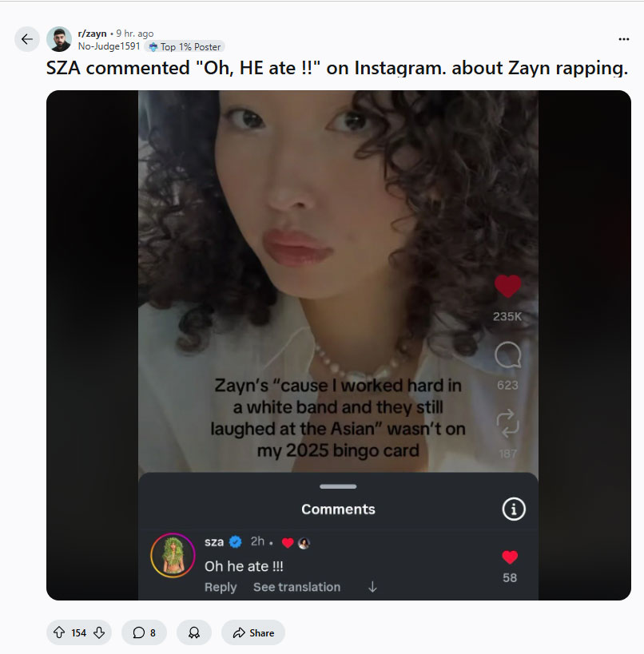644x654 pixels.
Task: Click the info icon beside Comments
Action: pyautogui.click(x=513, y=509)
